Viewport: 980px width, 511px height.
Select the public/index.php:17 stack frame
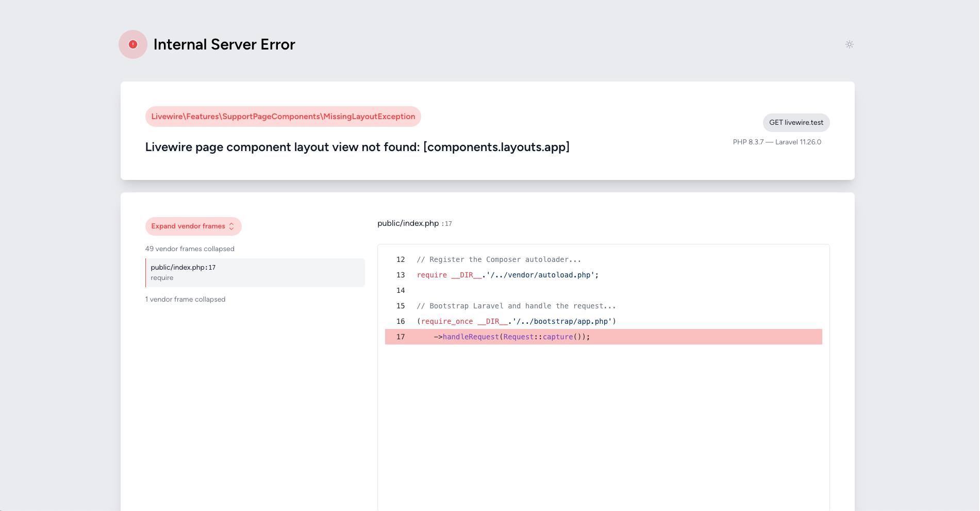(255, 273)
